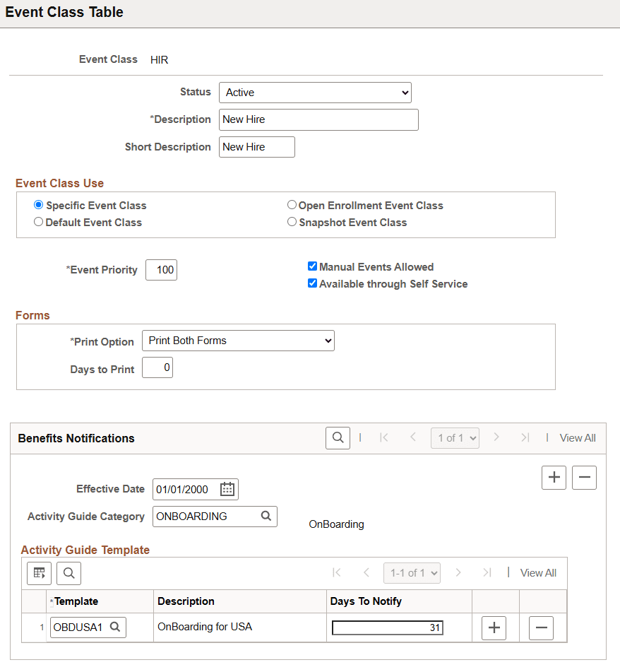Click View All in the Activity Guide Template grid
620x672 pixels.
coord(538,573)
